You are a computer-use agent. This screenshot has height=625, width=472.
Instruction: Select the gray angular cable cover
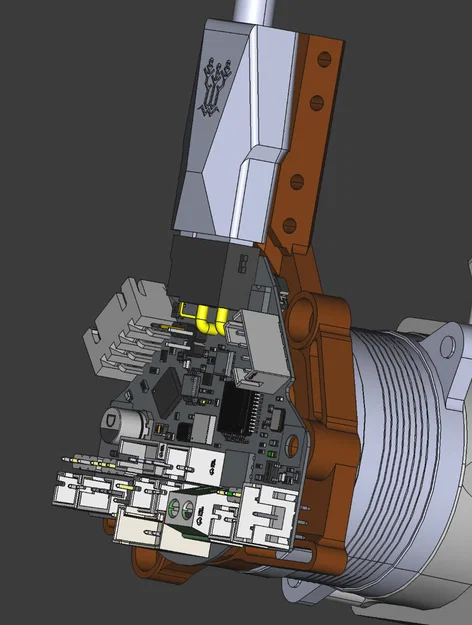point(235,132)
